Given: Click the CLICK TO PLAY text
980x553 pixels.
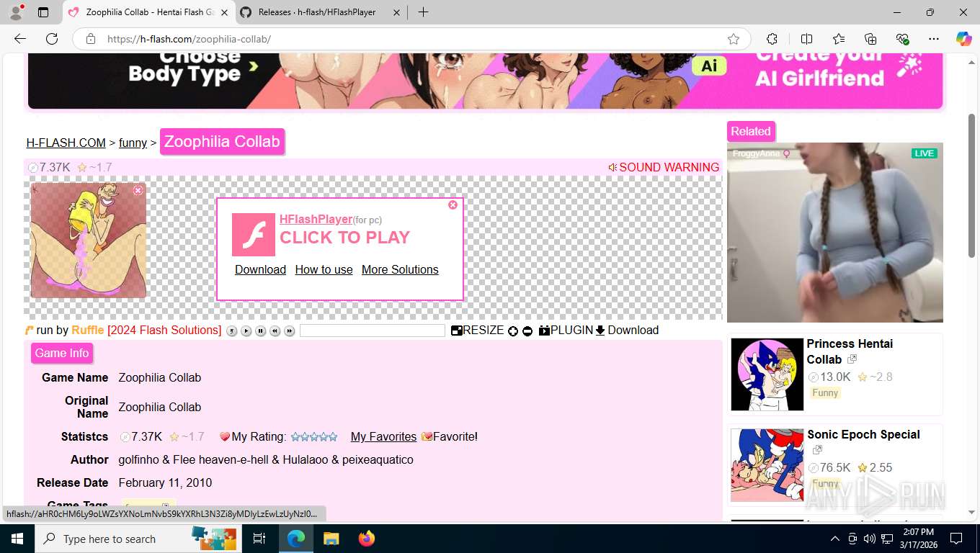Looking at the screenshot, I should pyautogui.click(x=344, y=238).
